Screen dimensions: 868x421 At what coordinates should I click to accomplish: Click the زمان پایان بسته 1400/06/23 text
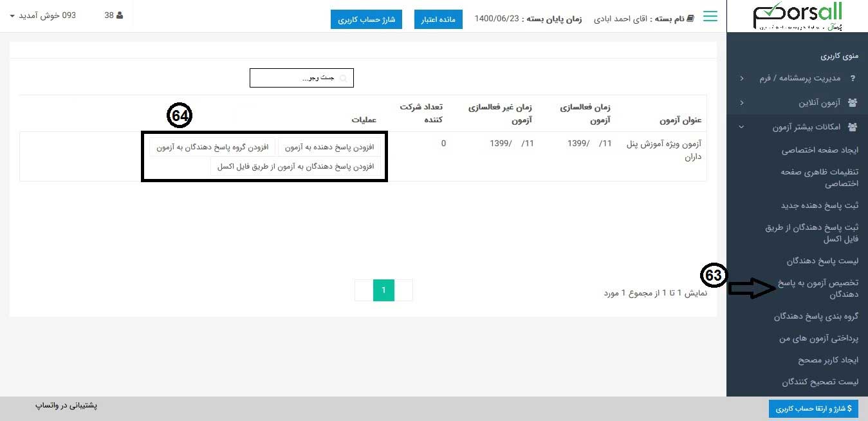528,19
